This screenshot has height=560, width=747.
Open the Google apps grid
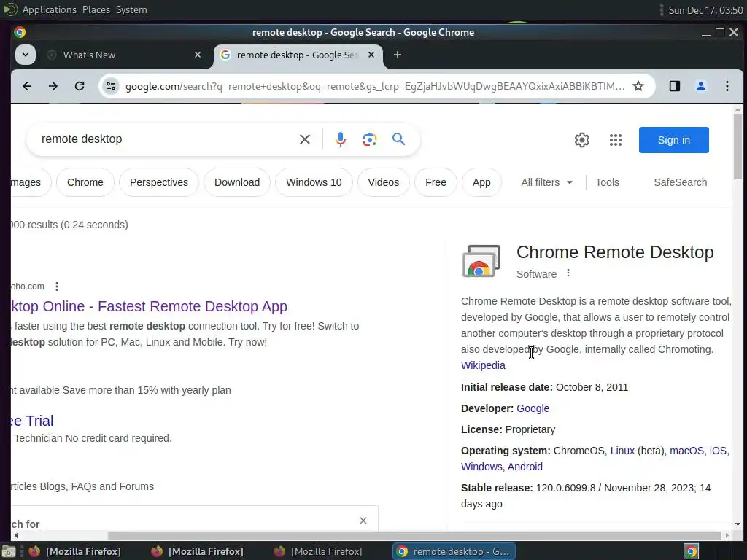[616, 140]
